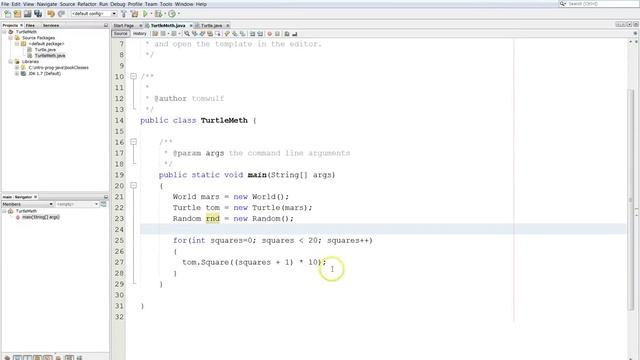Screen dimensions: 640x360
Task: Close the TurtleMeth.java editor tab
Action: [191, 25]
